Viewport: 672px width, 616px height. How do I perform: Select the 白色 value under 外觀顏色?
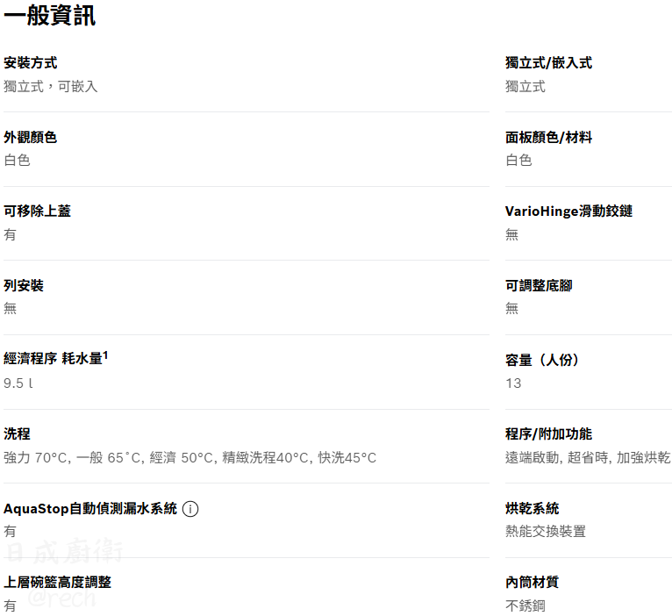[x=18, y=161]
